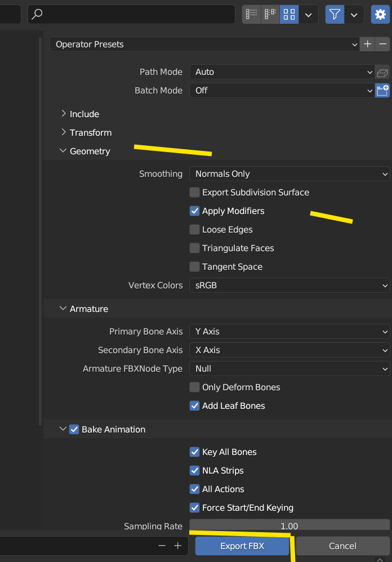The height and width of the screenshot is (562, 392).
Task: Open the Smoothing dropdown
Action: (289, 174)
